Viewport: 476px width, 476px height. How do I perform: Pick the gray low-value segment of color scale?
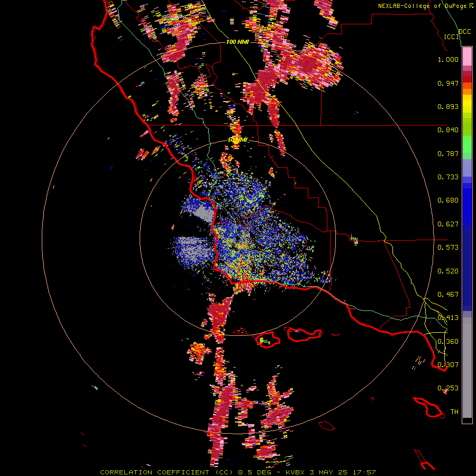pos(467,368)
